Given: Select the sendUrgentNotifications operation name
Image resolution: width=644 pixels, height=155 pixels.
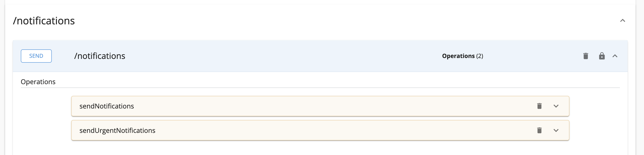Looking at the screenshot, I should click(117, 130).
